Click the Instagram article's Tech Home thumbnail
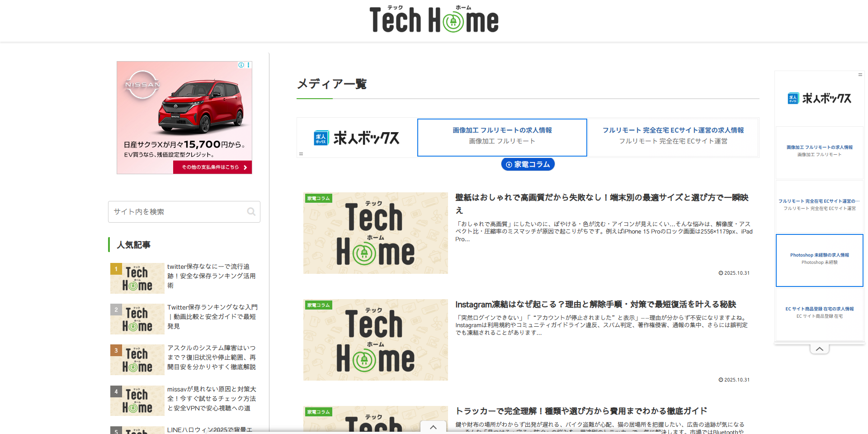The width and height of the screenshot is (868, 434). [375, 340]
